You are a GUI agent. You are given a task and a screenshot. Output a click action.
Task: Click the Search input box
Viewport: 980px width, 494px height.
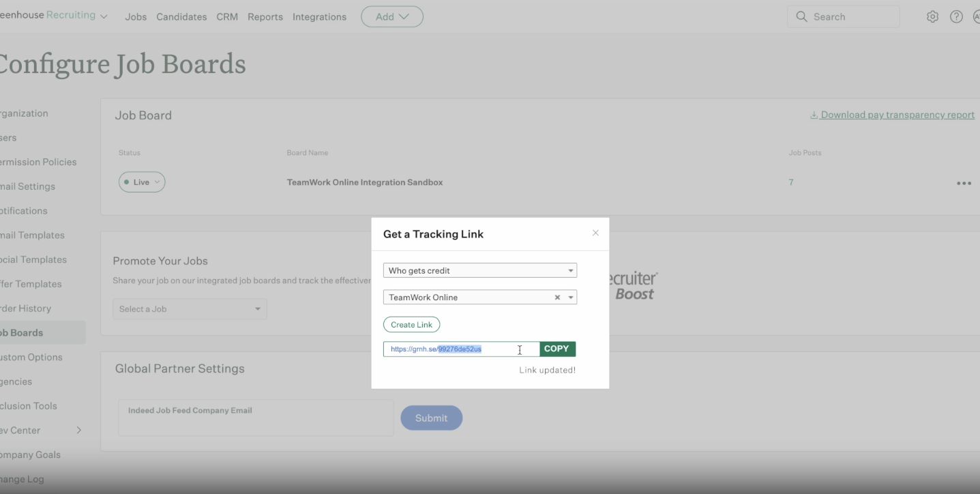click(844, 17)
